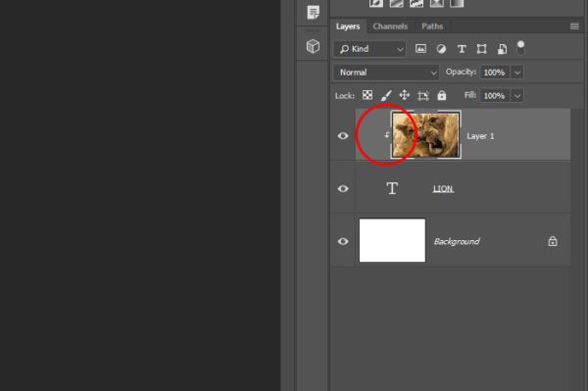
Task: Expand the Fill slider dropdown arrow
Action: pyautogui.click(x=517, y=96)
